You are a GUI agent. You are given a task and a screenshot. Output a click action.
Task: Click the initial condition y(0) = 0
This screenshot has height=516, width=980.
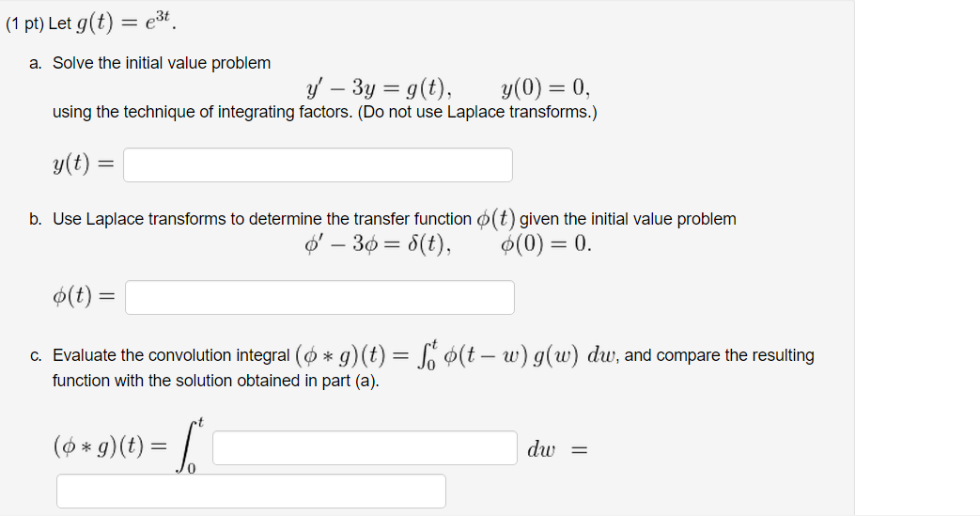(x=545, y=88)
